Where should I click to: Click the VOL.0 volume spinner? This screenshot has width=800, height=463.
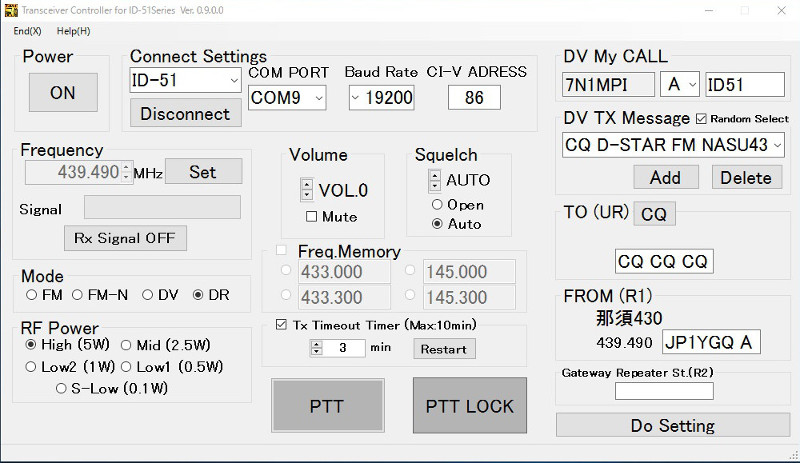point(307,189)
